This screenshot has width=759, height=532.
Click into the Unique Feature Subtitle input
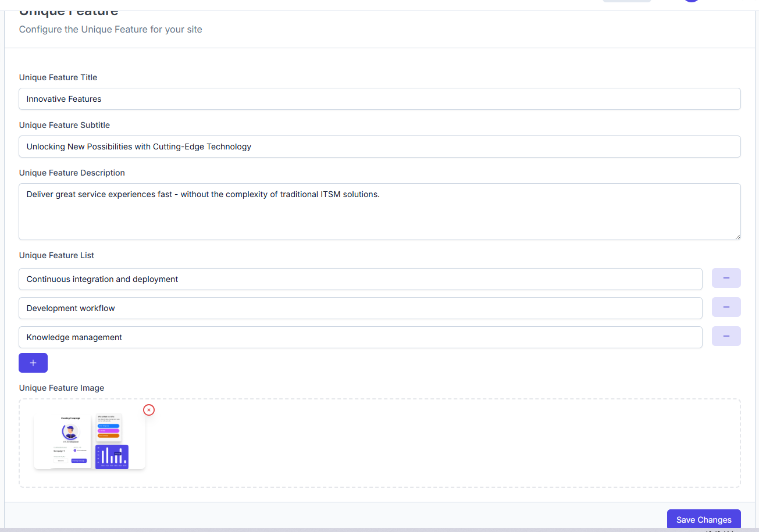click(x=379, y=147)
